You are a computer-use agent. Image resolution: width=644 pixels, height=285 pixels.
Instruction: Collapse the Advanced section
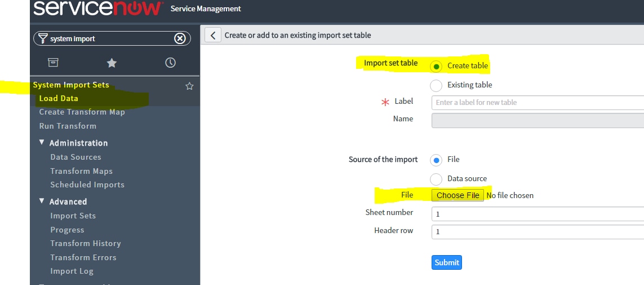click(42, 201)
